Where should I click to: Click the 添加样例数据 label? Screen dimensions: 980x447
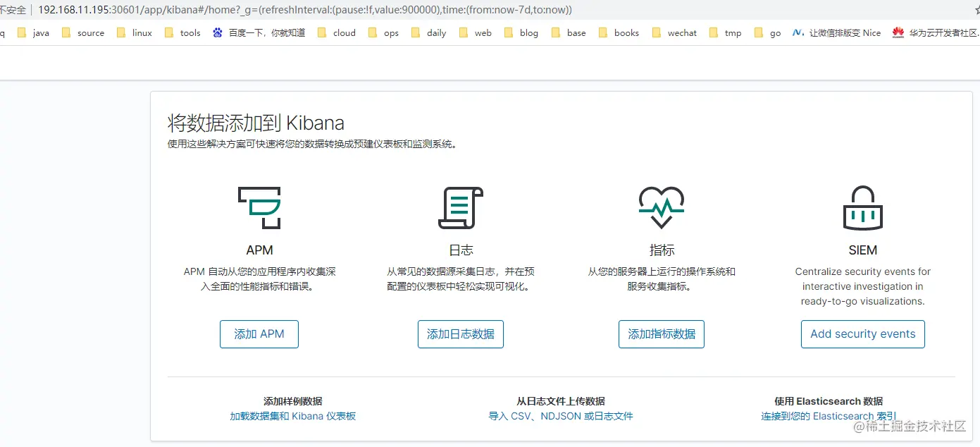293,401
